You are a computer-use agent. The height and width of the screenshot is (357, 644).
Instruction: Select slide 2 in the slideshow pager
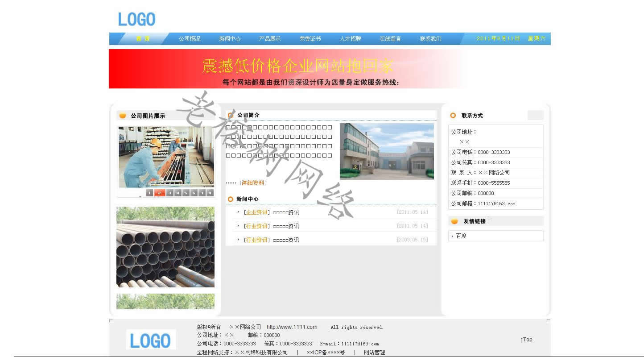pos(160,193)
